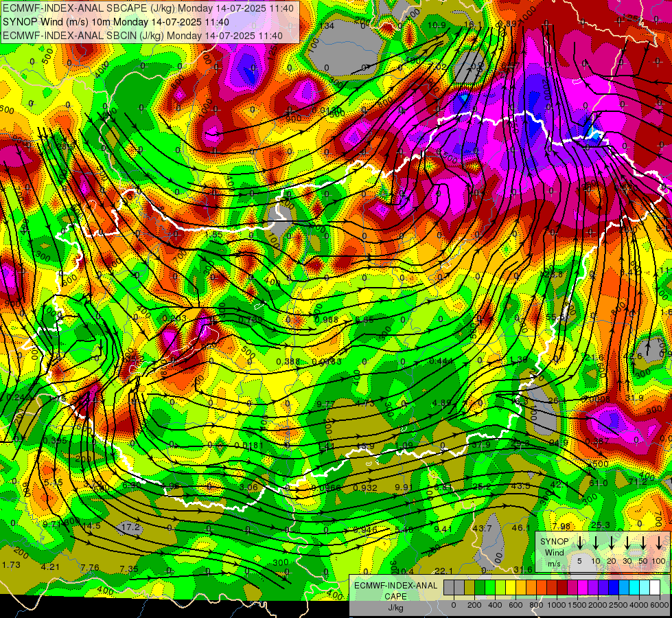Click the 17.2 value on the gray patch

tap(130, 526)
